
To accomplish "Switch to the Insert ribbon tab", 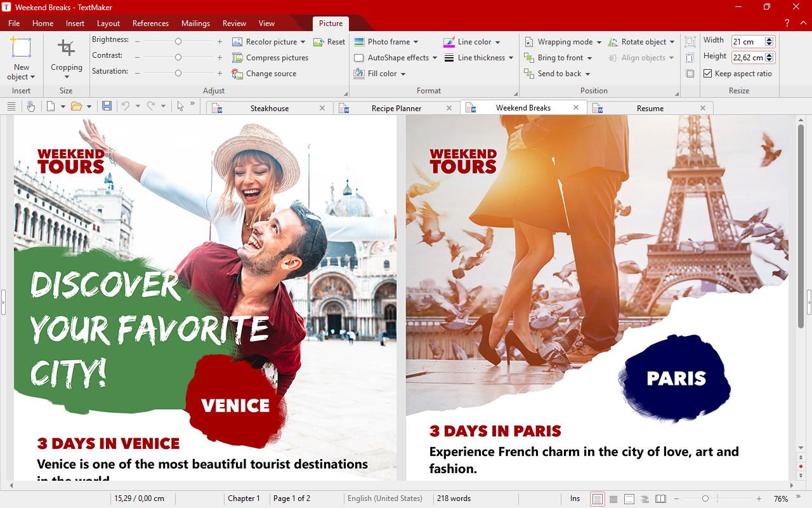I will (x=75, y=23).
